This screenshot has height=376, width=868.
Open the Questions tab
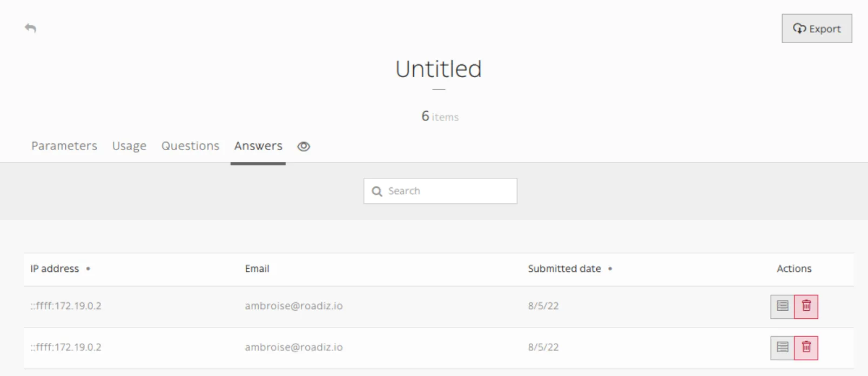click(x=190, y=146)
